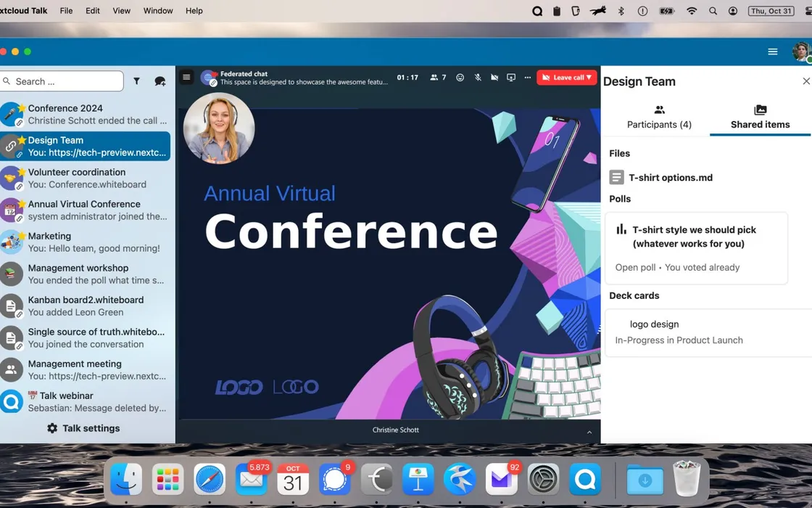The width and height of the screenshot is (812, 508).
Task: Open the conversation filter icon
Action: pos(136,81)
